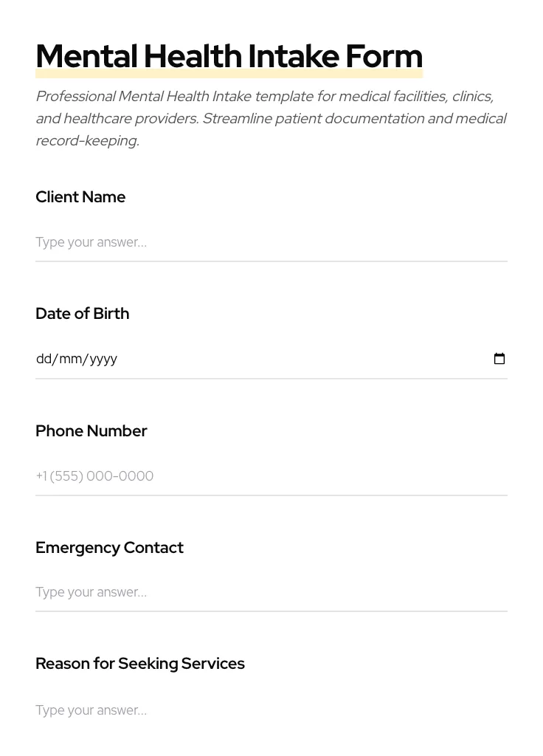Image resolution: width=543 pixels, height=756 pixels.
Task: Click the 'Date of Birth' field label
Action: coord(82,314)
